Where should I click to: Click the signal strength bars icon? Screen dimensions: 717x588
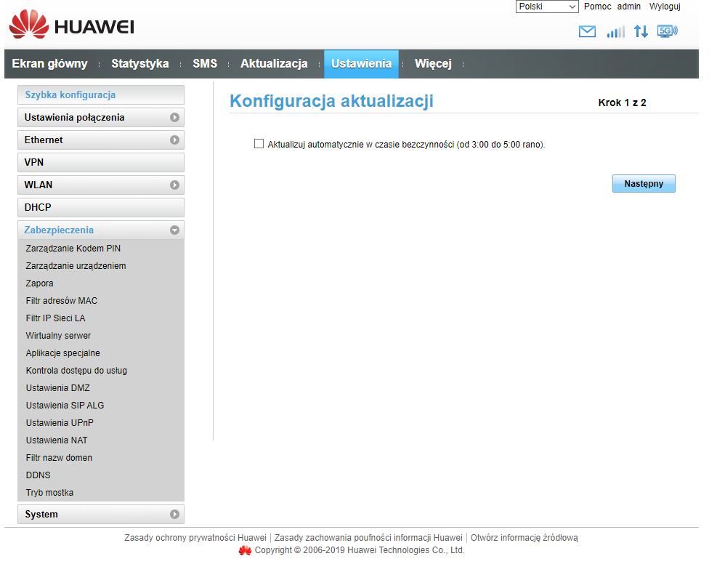(x=615, y=31)
